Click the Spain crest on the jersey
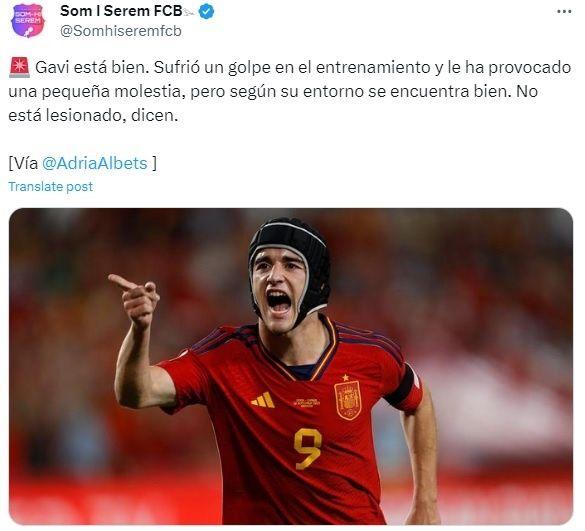Viewport: 585px width, 531px height. (348, 397)
